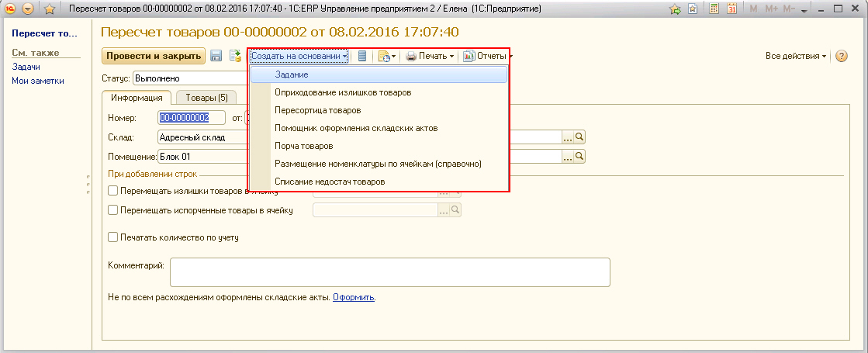This screenshot has width=868, height=353.
Task: Enable Печатать количество по учету checkbox
Action: (x=113, y=237)
